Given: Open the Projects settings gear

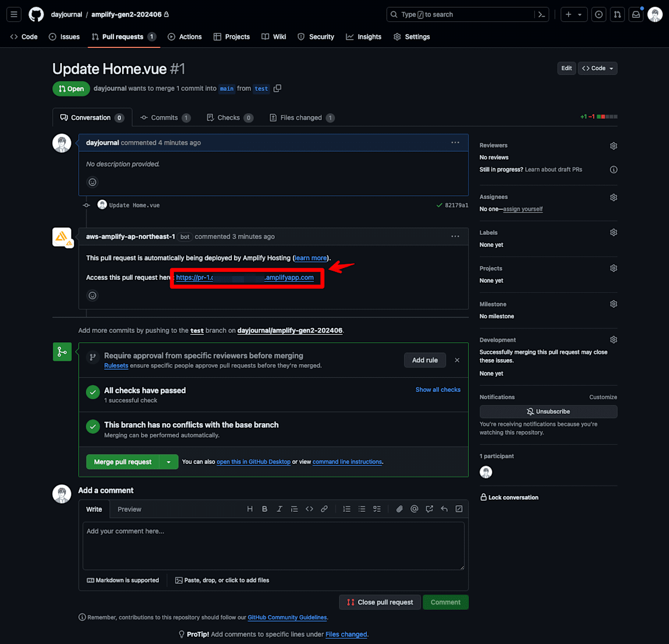Looking at the screenshot, I should pos(613,268).
